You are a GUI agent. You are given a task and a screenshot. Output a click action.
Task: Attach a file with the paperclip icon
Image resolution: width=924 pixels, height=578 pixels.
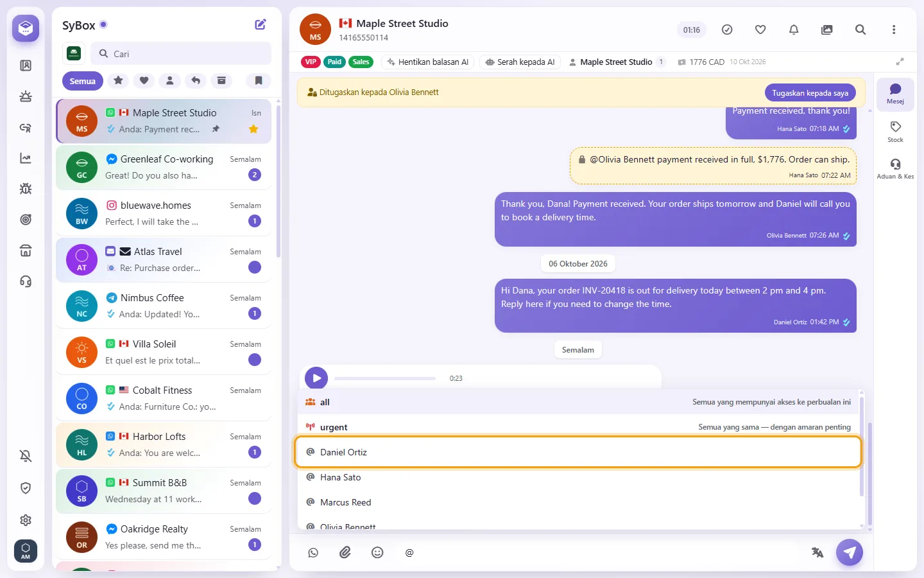pos(345,552)
